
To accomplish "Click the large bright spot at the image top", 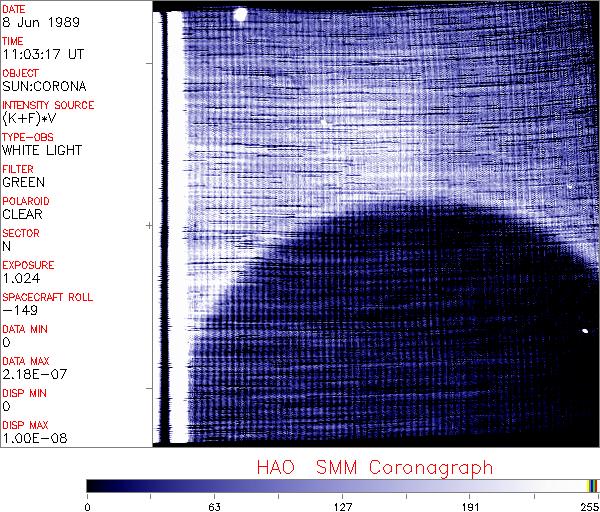I will [x=240, y=14].
